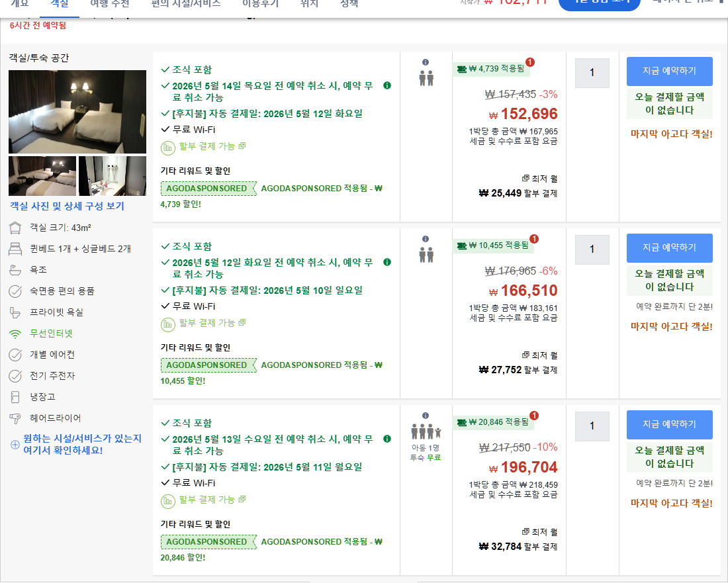Click the three-adults-and-child occupancy icon in the ₩196,704 row
The height and width of the screenshot is (583, 728).
coord(426,431)
